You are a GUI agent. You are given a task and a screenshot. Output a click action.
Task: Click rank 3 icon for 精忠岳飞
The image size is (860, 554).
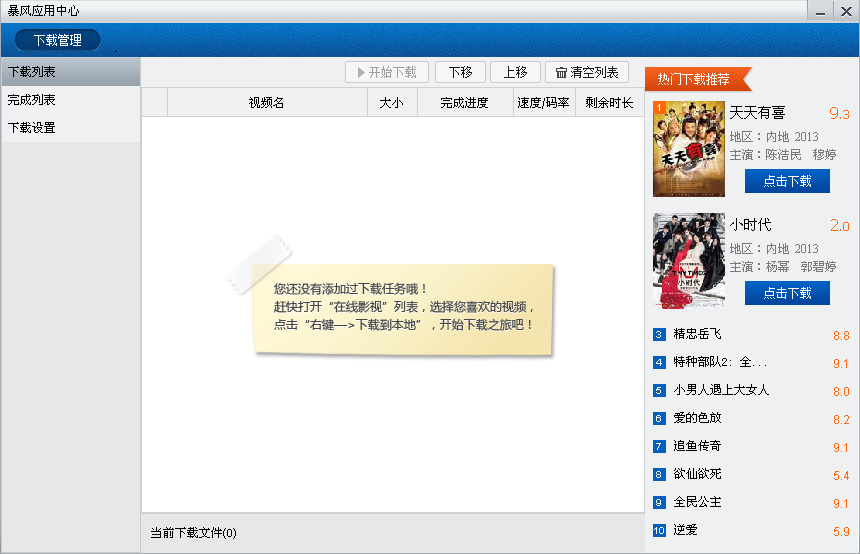(x=659, y=334)
